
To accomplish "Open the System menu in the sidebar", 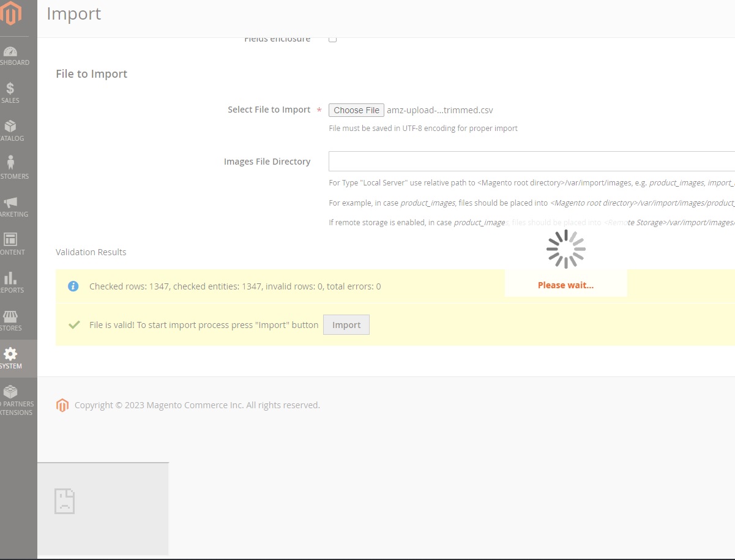I will pos(11,354).
